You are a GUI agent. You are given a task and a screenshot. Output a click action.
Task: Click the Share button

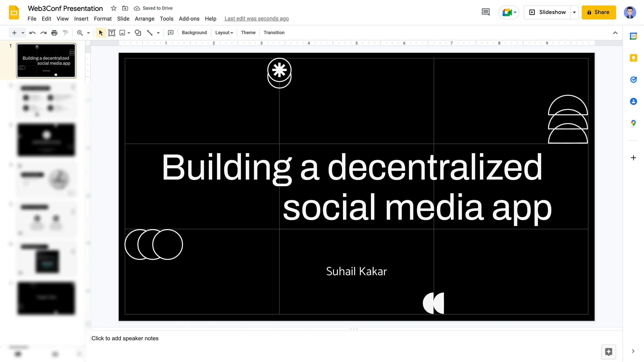point(598,12)
